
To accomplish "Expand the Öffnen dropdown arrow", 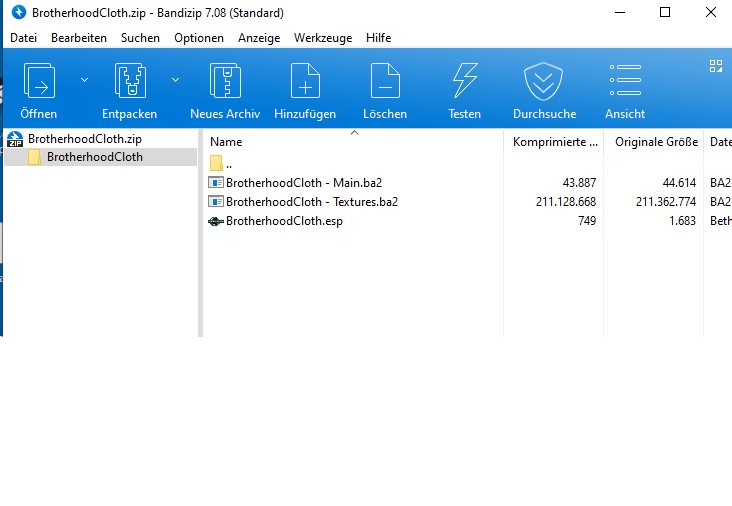I will [x=84, y=79].
